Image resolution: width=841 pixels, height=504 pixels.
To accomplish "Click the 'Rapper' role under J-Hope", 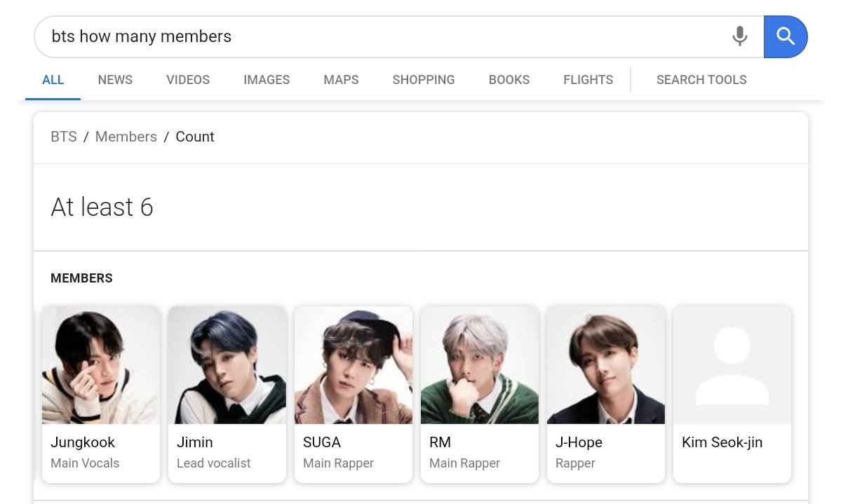I will click(575, 463).
